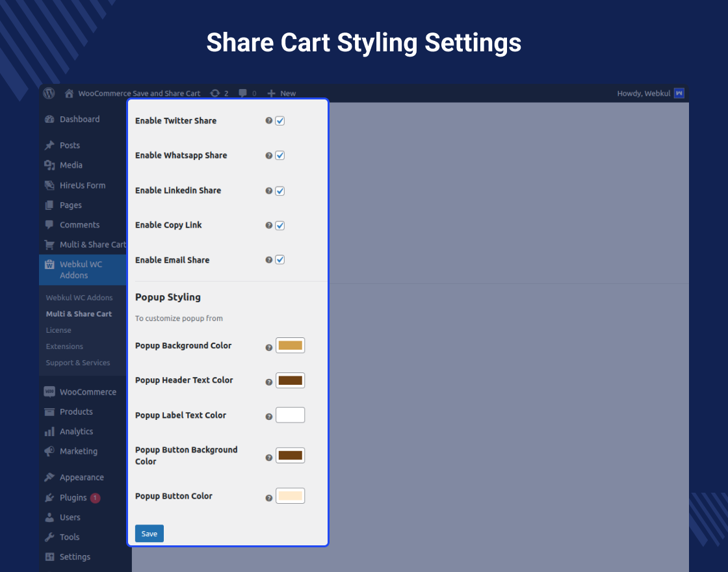Show help tooltip for Enable Whatsapp Share
728x572 pixels.
coord(269,155)
